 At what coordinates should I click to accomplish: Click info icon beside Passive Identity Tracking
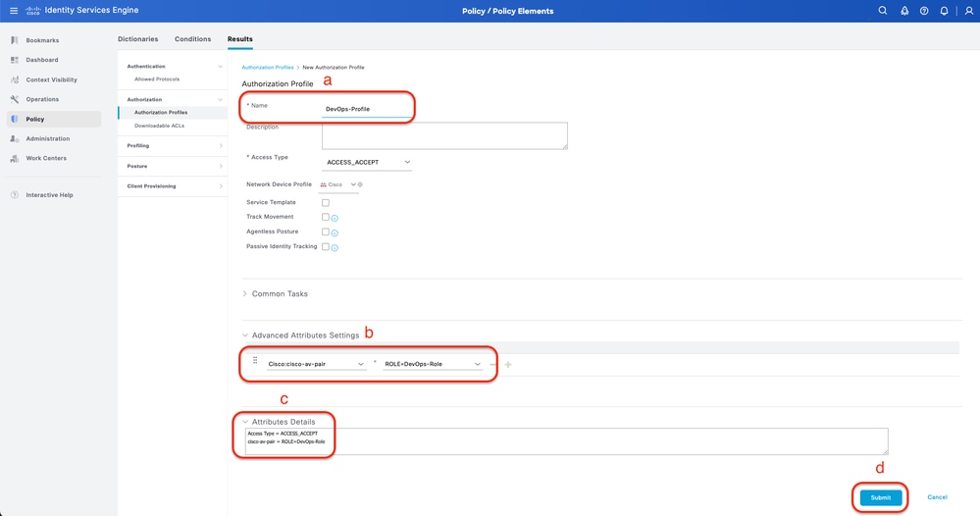click(x=335, y=248)
